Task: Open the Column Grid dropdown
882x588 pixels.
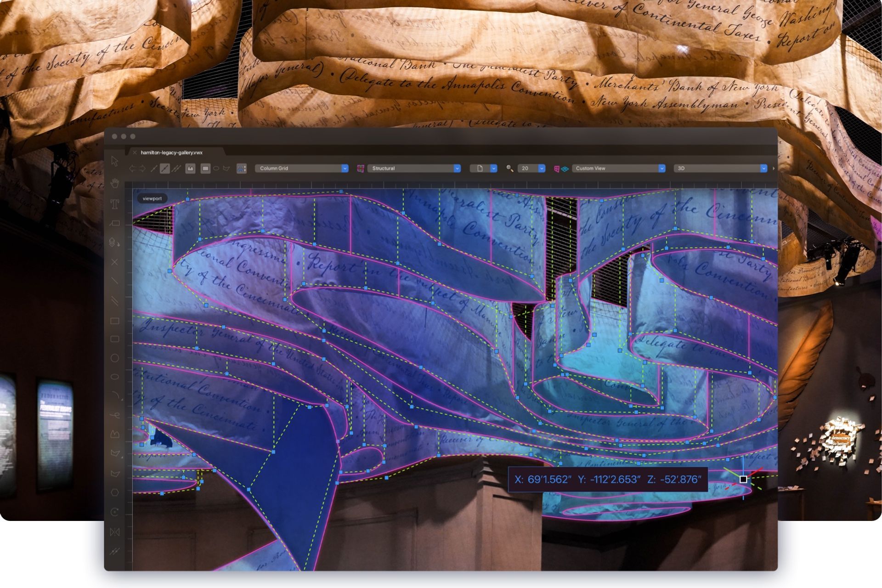Action: click(301, 168)
